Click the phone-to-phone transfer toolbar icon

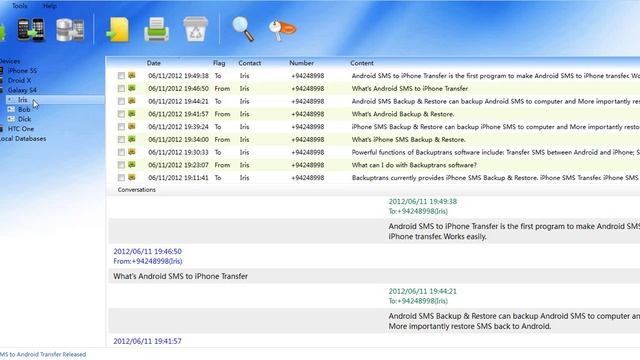31,29
